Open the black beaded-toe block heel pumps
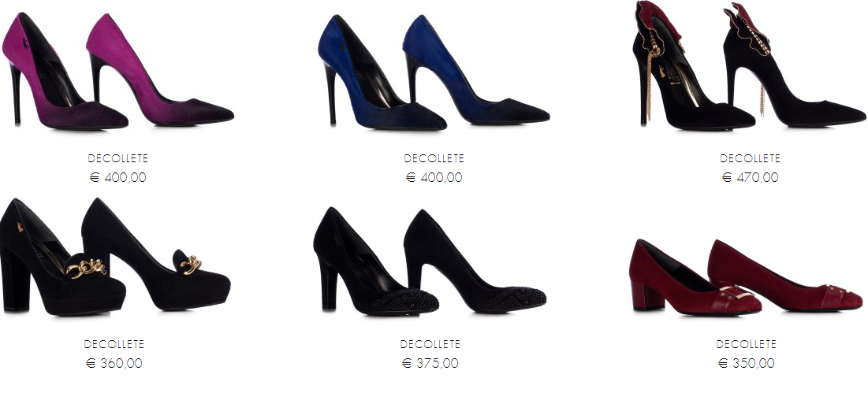This screenshot has height=404, width=868. [430, 261]
